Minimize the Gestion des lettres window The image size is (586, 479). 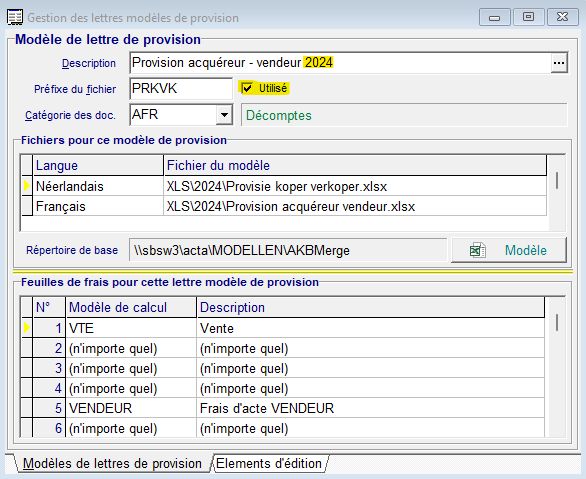(x=494, y=17)
